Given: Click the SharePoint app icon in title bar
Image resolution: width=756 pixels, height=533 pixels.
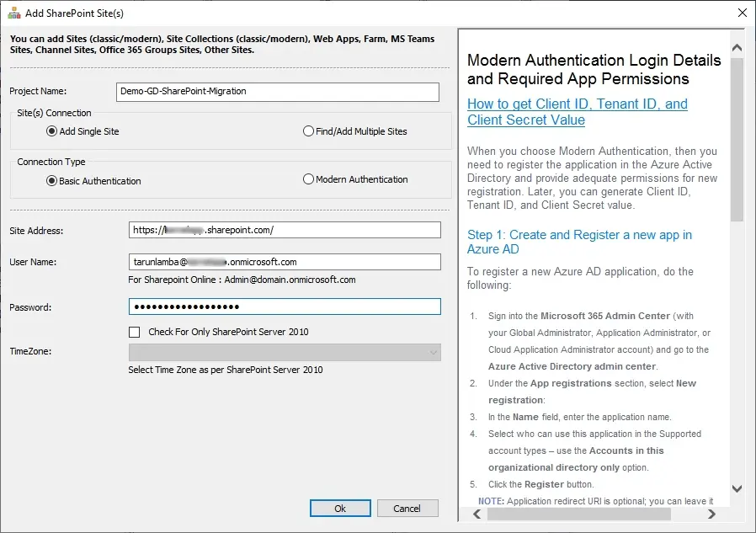Looking at the screenshot, I should pos(14,13).
